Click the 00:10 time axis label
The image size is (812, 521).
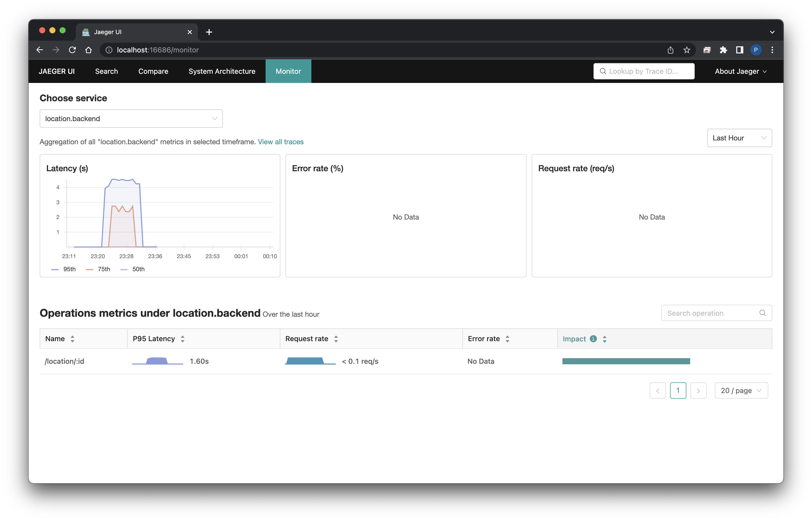(270, 256)
